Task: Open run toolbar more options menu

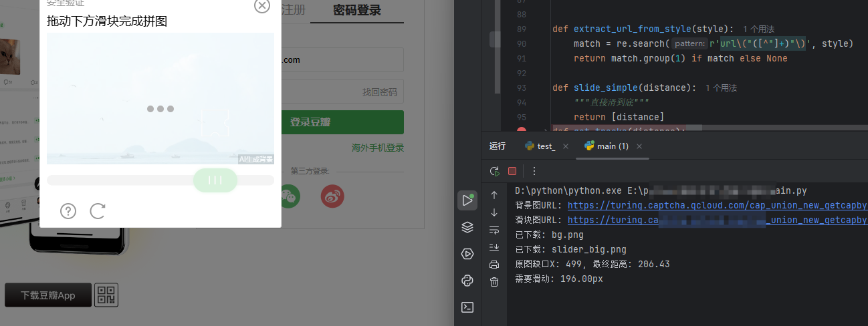Action: coord(534,171)
